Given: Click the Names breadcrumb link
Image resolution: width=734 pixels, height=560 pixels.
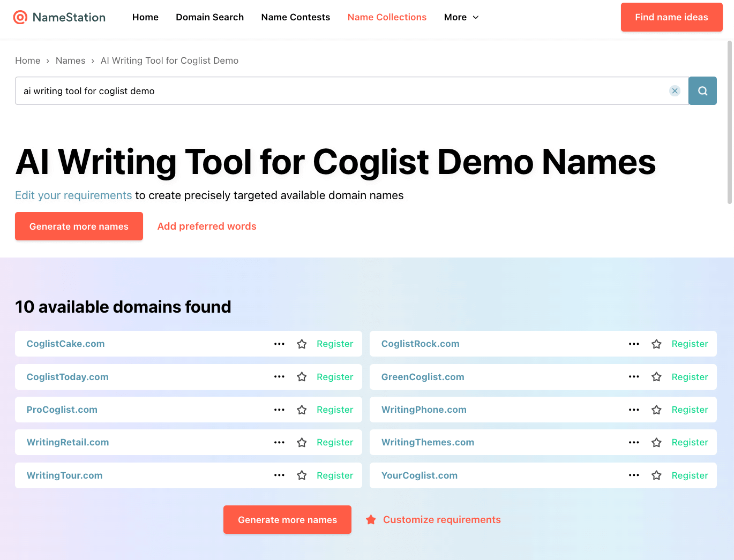Looking at the screenshot, I should click(71, 60).
